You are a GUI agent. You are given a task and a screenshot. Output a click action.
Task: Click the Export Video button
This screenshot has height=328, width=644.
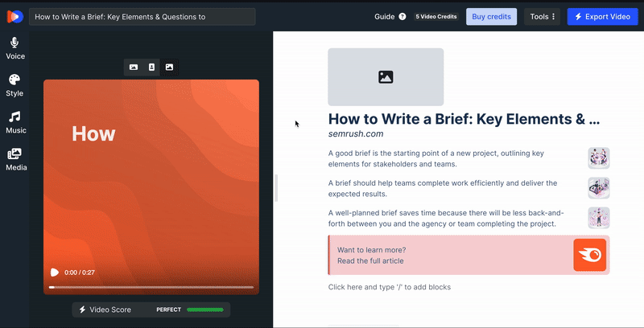pos(602,16)
